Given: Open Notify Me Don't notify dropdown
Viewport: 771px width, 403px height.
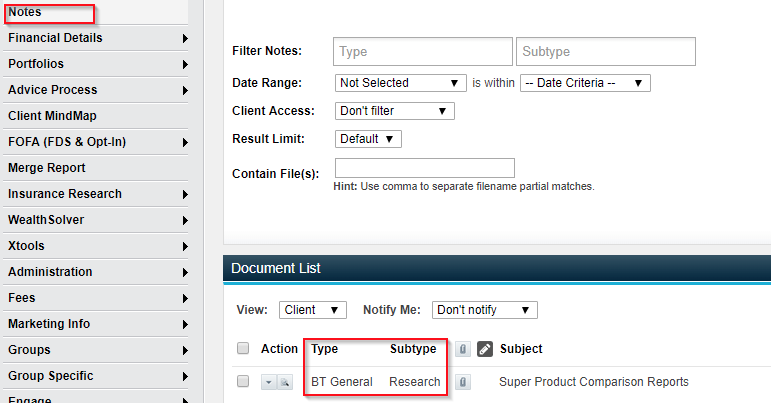Looking at the screenshot, I should click(484, 310).
